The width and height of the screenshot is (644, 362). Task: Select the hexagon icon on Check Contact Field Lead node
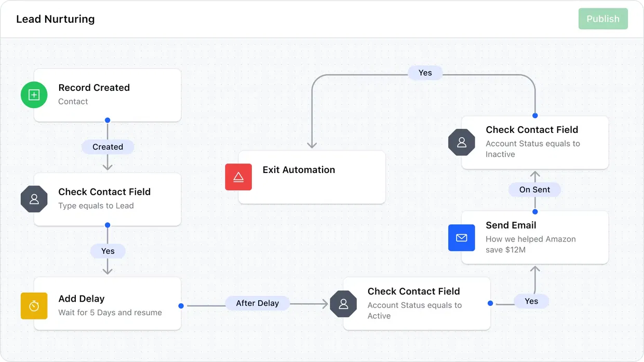point(34,199)
